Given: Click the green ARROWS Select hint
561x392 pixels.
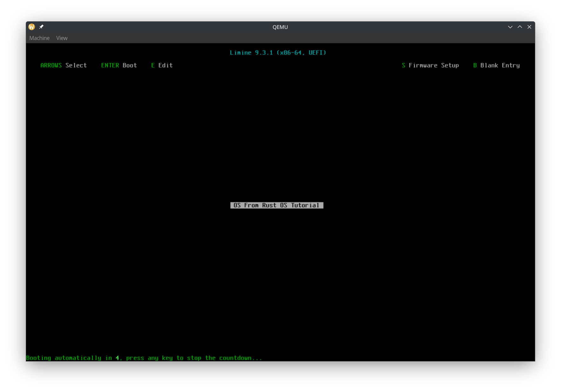Looking at the screenshot, I should [64, 65].
